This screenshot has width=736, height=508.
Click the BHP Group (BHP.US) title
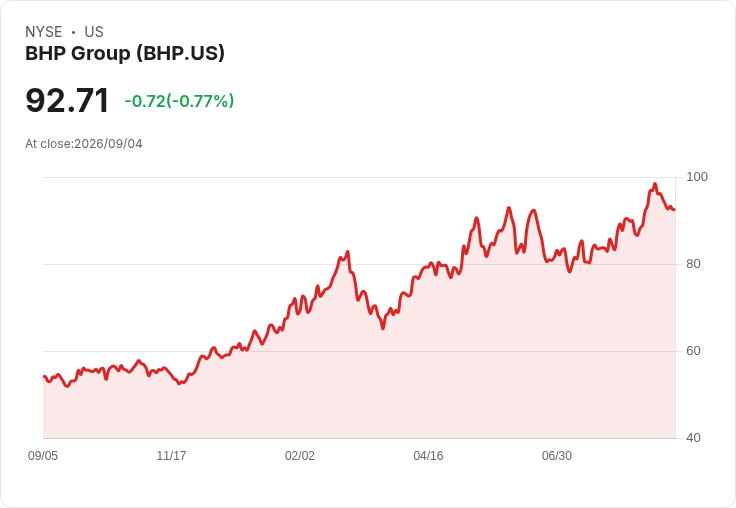click(125, 53)
